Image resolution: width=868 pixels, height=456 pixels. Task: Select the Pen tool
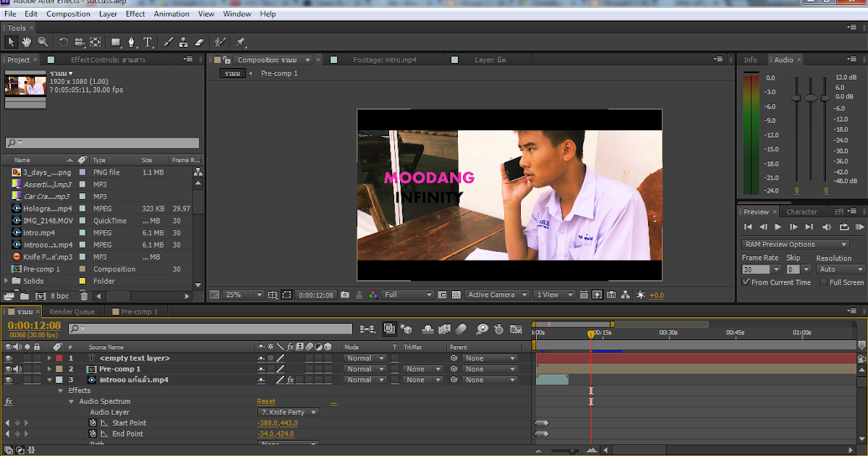tap(131, 42)
